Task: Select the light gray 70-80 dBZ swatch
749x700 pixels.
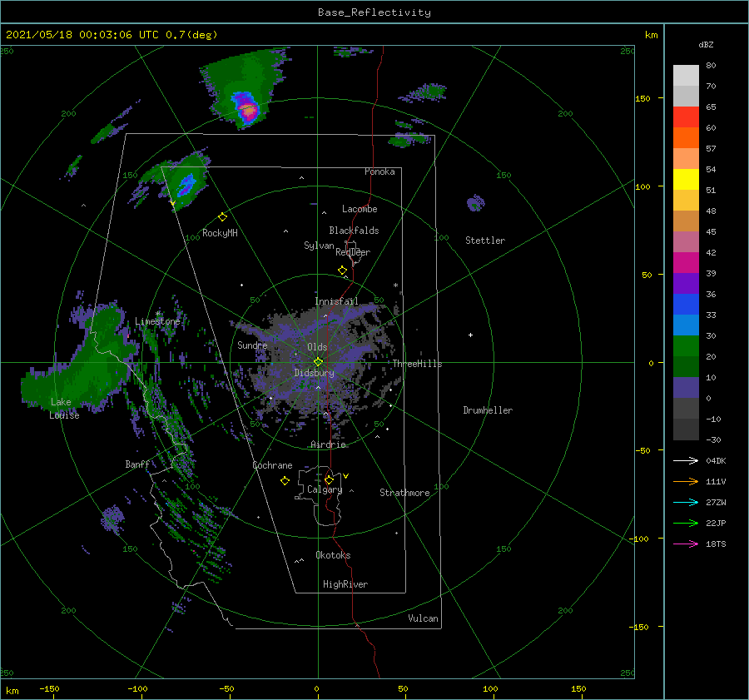Action: 686,76
